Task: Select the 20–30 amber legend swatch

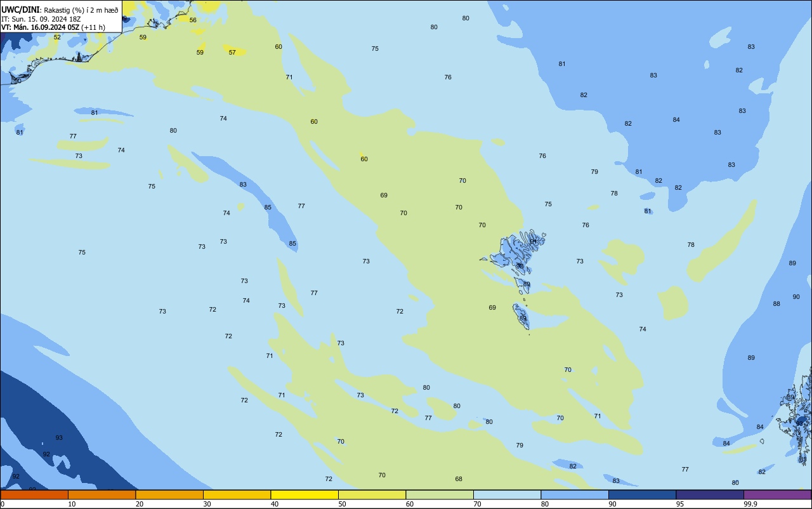Action: point(169,494)
